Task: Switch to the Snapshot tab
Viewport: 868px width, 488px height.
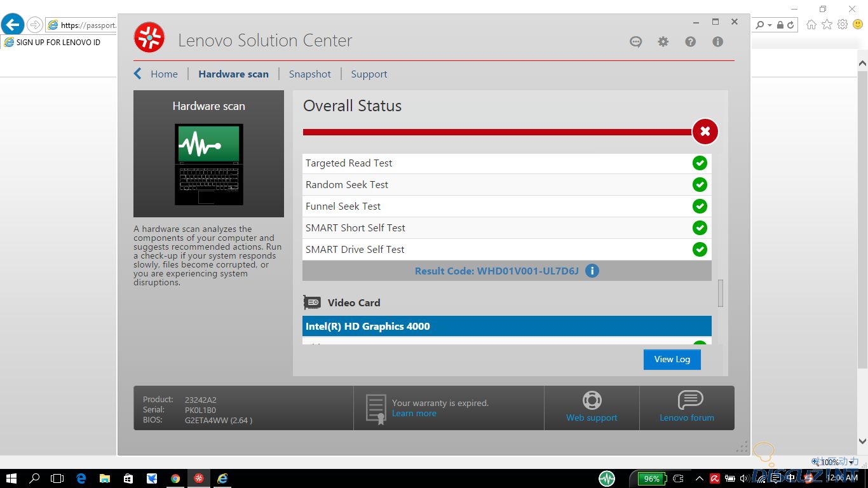Action: [310, 74]
